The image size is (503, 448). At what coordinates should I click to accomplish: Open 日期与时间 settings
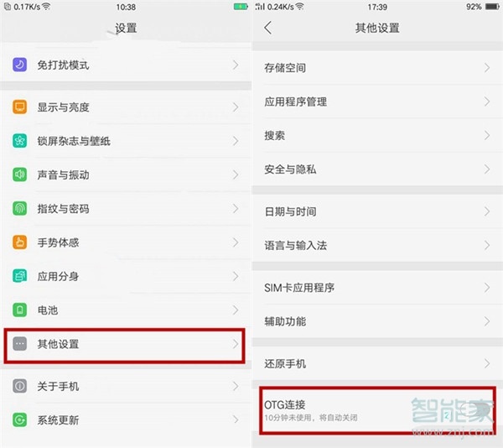click(377, 211)
